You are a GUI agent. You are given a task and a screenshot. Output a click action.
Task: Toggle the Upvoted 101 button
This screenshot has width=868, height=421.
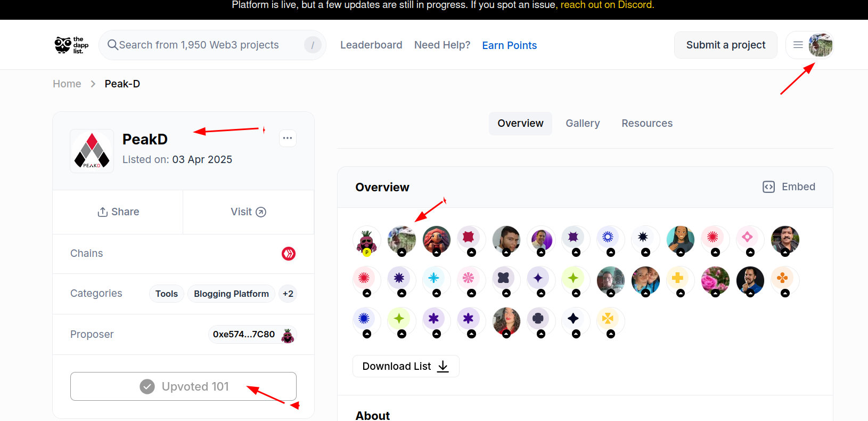183,386
